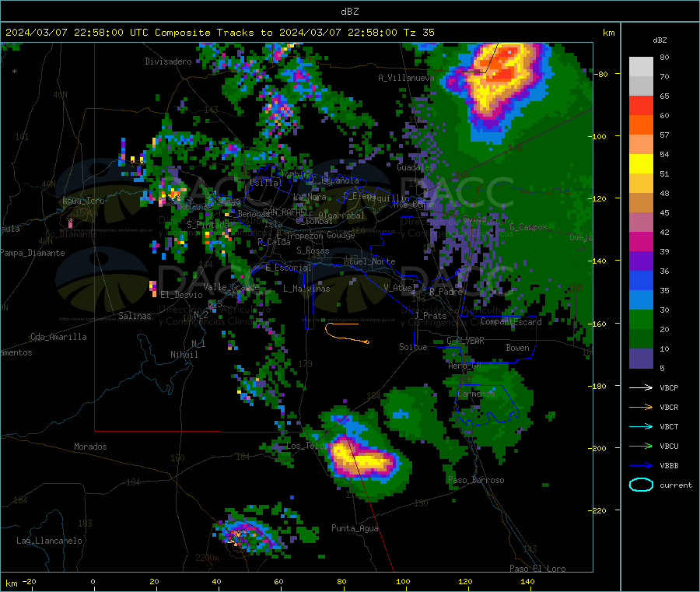
Task: Click the Morados map label
Action: [x=90, y=447]
